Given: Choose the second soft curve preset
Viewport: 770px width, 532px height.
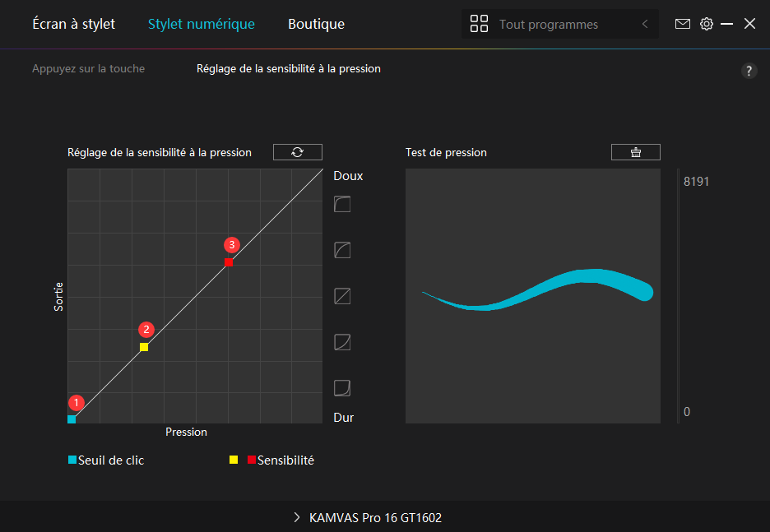Looking at the screenshot, I should point(342,250).
